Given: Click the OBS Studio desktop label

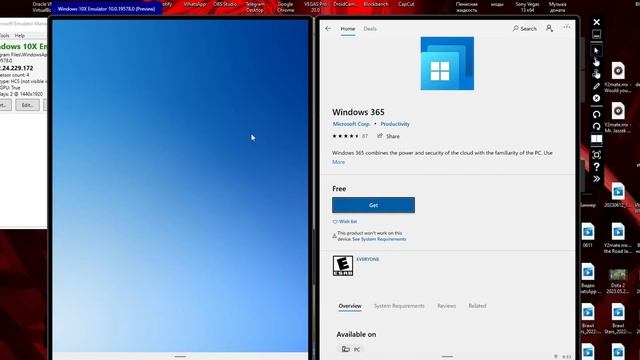Looking at the screenshot, I should 225,4.
